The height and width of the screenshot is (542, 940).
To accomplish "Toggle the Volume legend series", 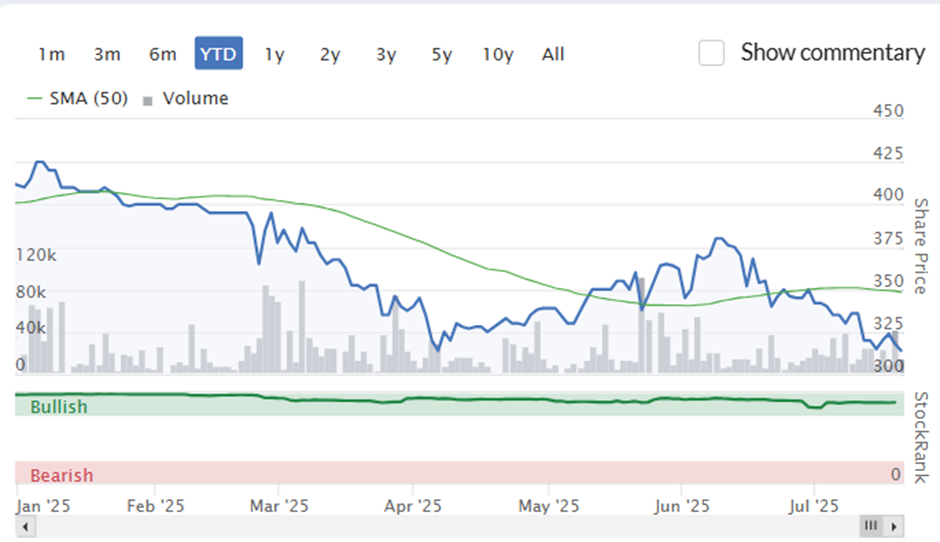I will (185, 98).
